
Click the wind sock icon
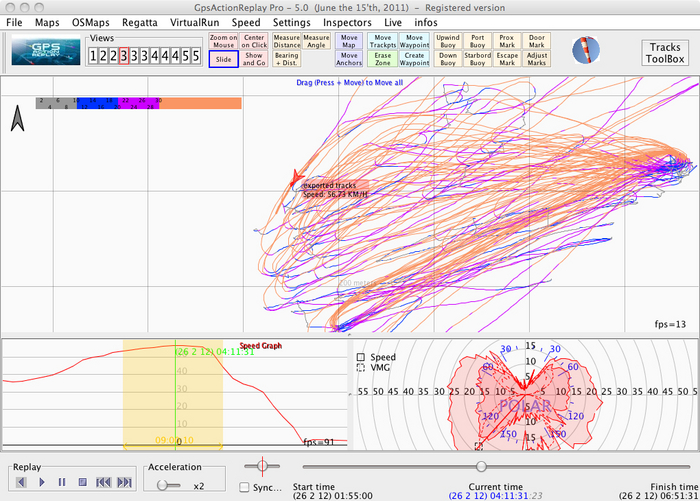click(586, 50)
